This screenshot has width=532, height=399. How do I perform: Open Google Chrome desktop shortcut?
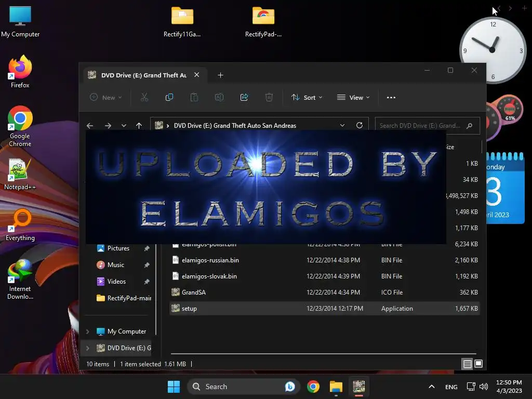(20, 126)
